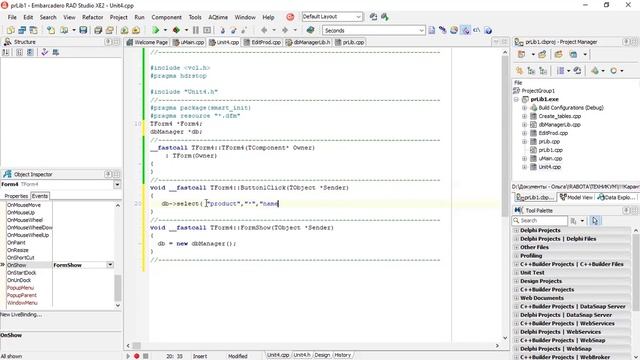Click the New LiveBinding link

coord(21,315)
